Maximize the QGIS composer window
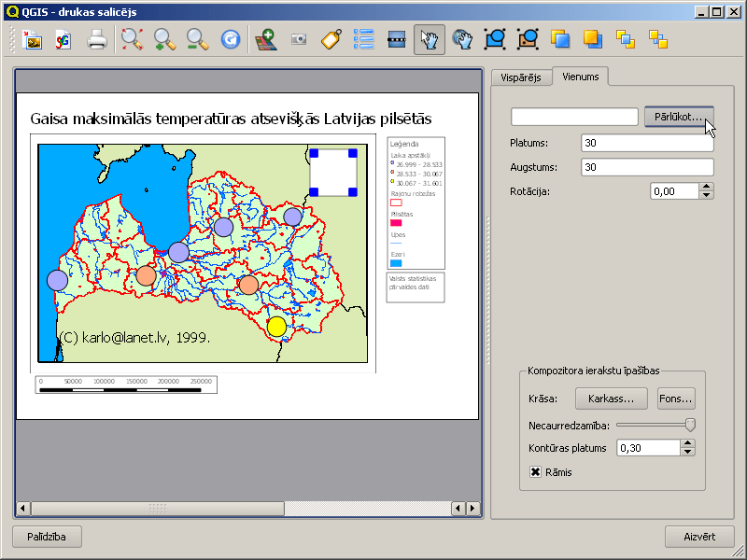The image size is (747, 560). 717,11
